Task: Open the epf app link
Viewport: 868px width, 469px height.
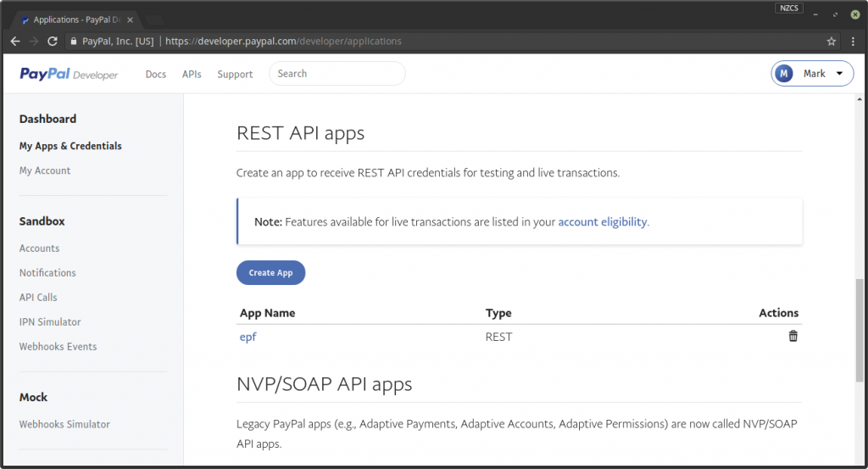Action: click(x=248, y=337)
